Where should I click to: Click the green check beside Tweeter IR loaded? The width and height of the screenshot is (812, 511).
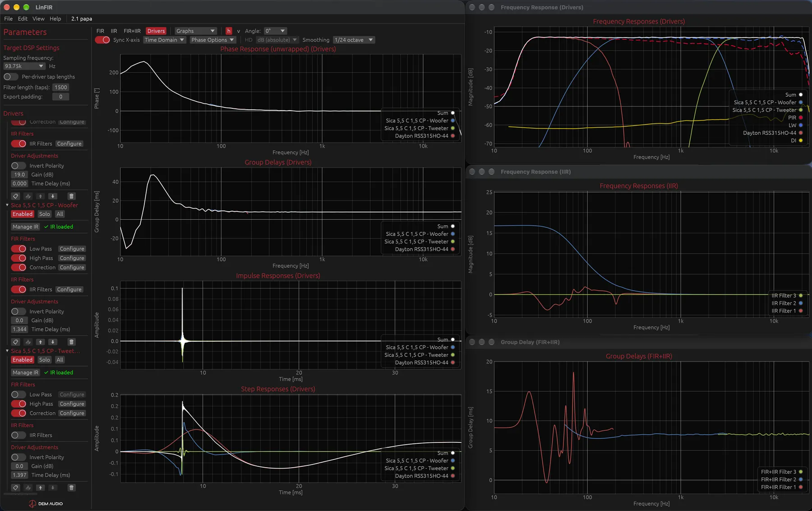coord(46,372)
